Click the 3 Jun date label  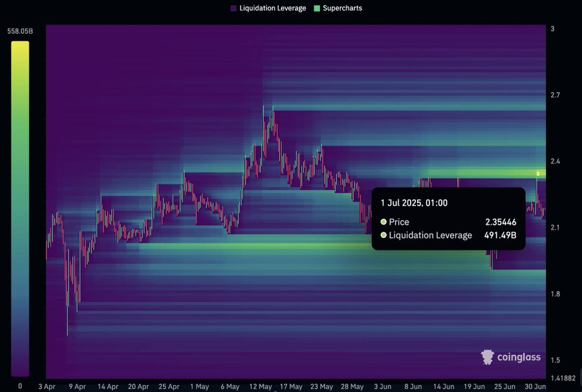pyautogui.click(x=382, y=386)
